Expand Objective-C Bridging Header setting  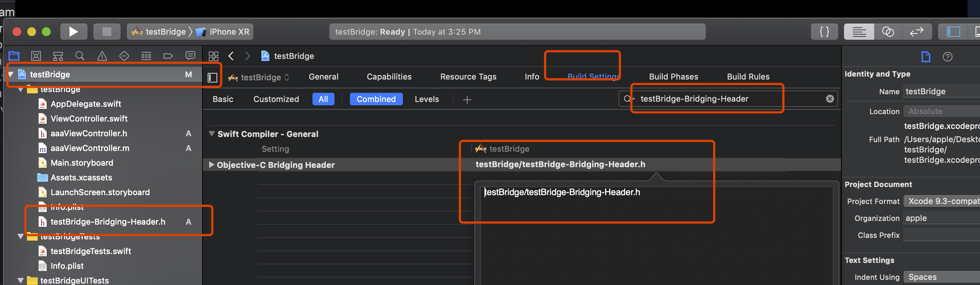(211, 165)
